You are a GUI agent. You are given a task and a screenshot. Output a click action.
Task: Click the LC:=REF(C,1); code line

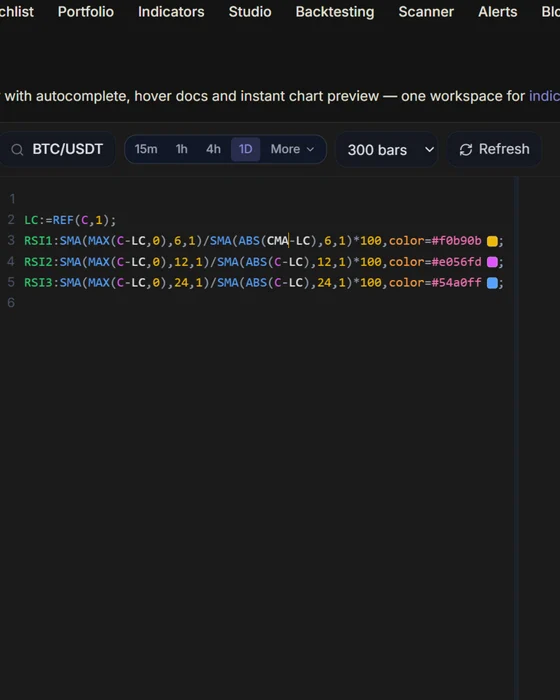pyautogui.click(x=70, y=220)
